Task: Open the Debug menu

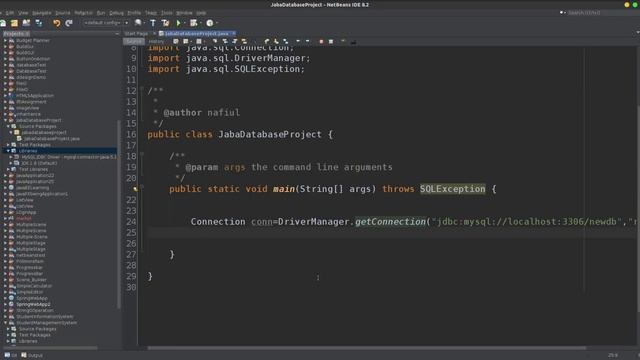Action: click(116, 13)
